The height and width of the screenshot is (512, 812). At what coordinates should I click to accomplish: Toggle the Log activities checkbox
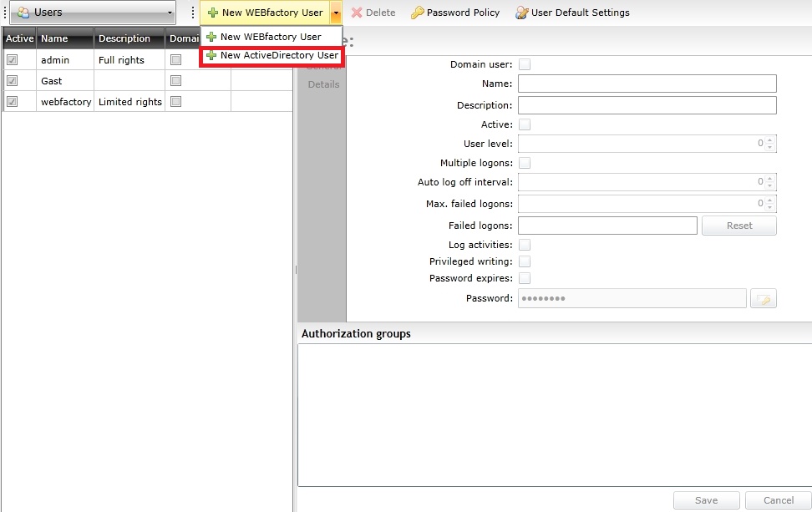point(525,245)
